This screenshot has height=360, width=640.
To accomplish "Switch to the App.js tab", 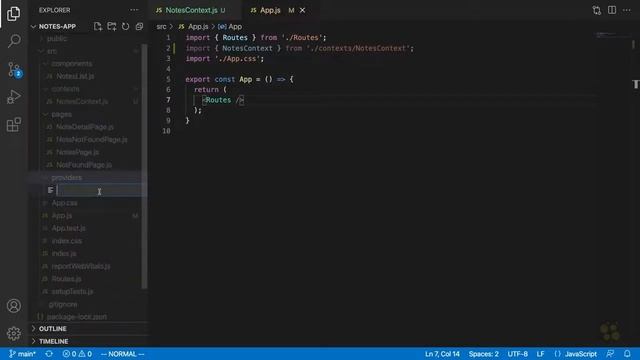I will point(270,10).
